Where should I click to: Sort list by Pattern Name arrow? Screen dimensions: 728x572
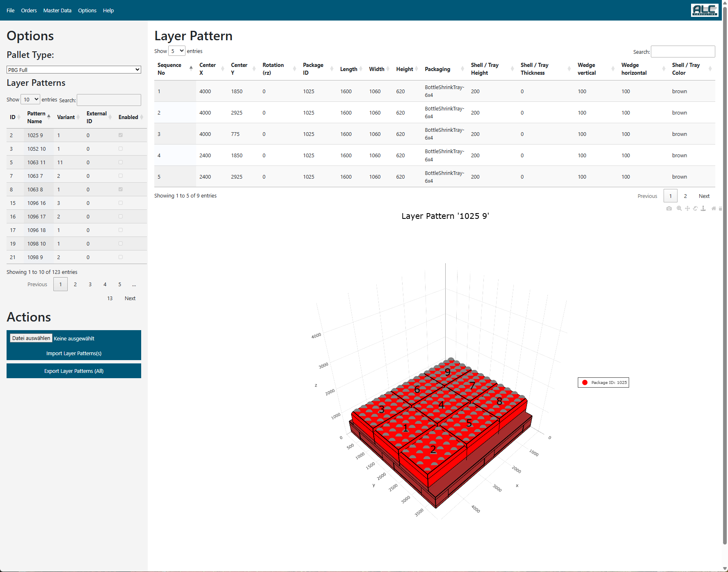tap(49, 117)
